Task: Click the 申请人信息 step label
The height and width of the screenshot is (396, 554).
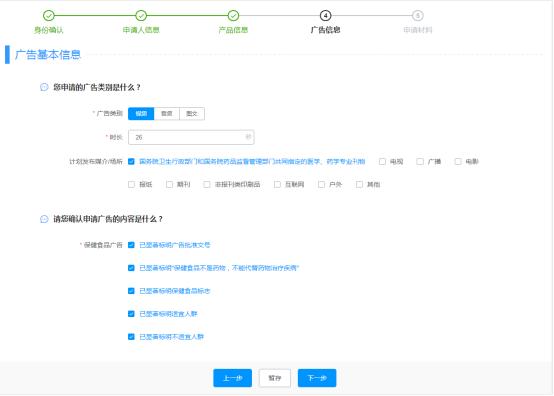Action: [x=141, y=30]
